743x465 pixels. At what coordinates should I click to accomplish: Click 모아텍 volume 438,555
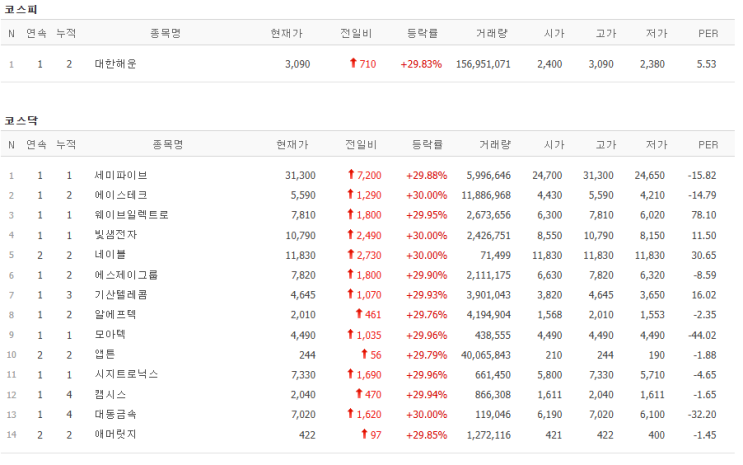pyautogui.click(x=493, y=335)
